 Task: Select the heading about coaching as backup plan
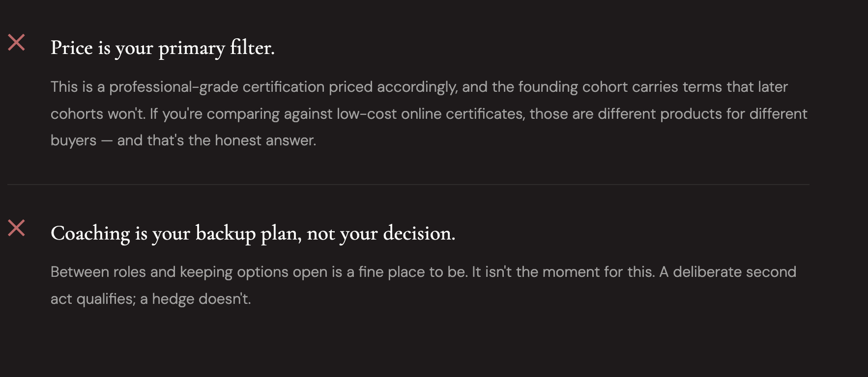(x=253, y=233)
